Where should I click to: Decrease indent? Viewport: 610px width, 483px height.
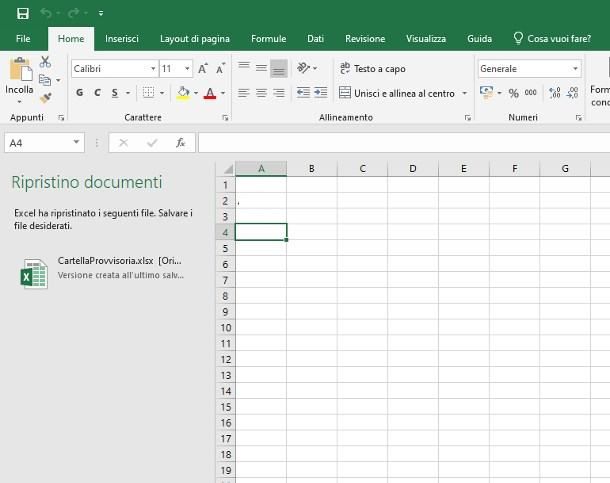click(x=303, y=93)
